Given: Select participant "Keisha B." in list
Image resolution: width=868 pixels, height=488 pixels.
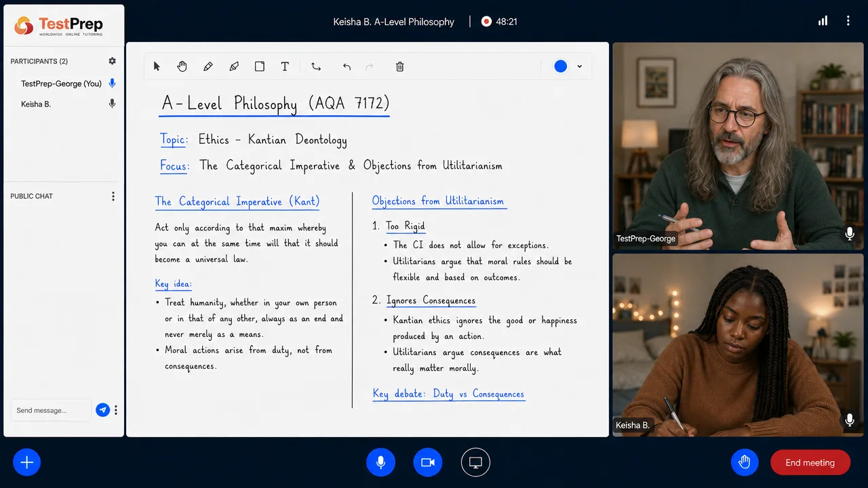Looking at the screenshot, I should click(36, 104).
